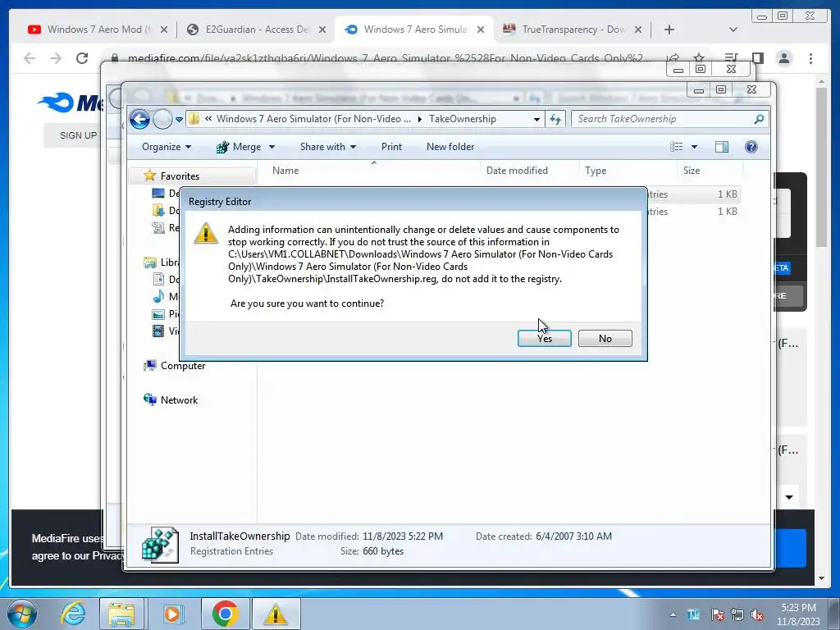Open Explorer Help icon
The height and width of the screenshot is (630, 840).
(x=751, y=147)
